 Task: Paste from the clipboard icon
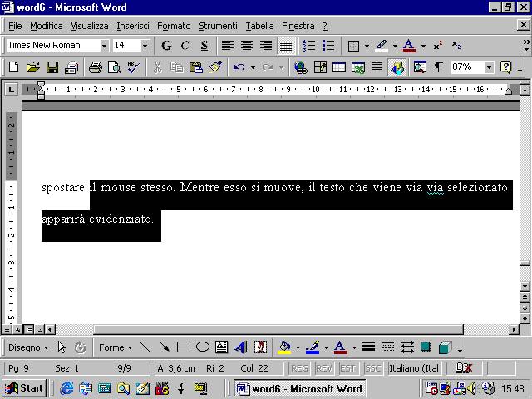pos(196,67)
